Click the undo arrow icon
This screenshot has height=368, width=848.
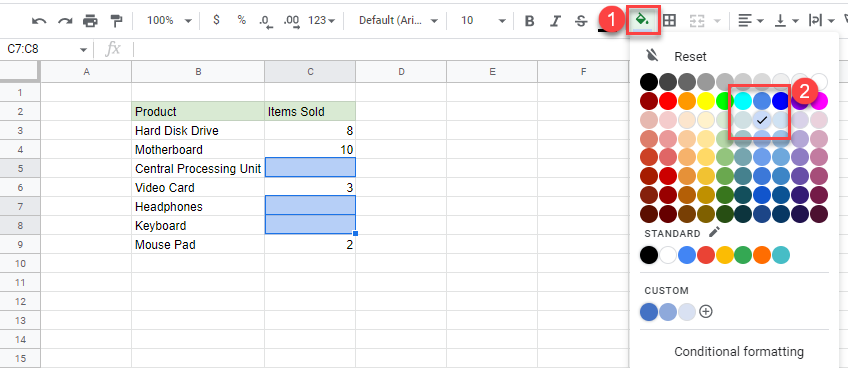[x=39, y=21]
